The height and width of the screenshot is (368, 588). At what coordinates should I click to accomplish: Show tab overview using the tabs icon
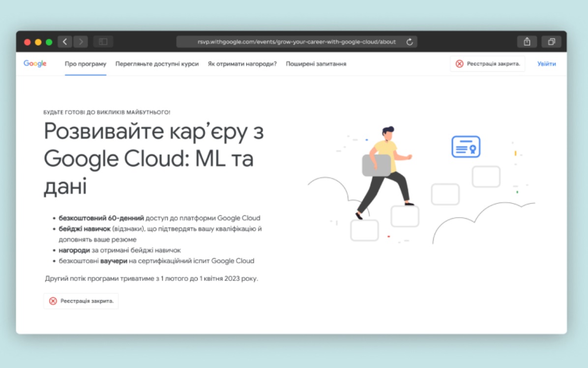(x=551, y=42)
